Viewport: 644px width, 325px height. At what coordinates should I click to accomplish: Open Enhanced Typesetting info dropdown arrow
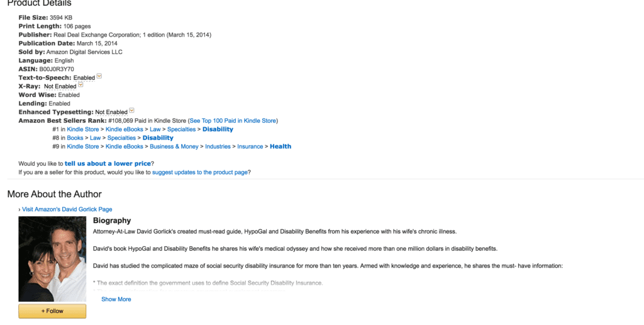131,111
